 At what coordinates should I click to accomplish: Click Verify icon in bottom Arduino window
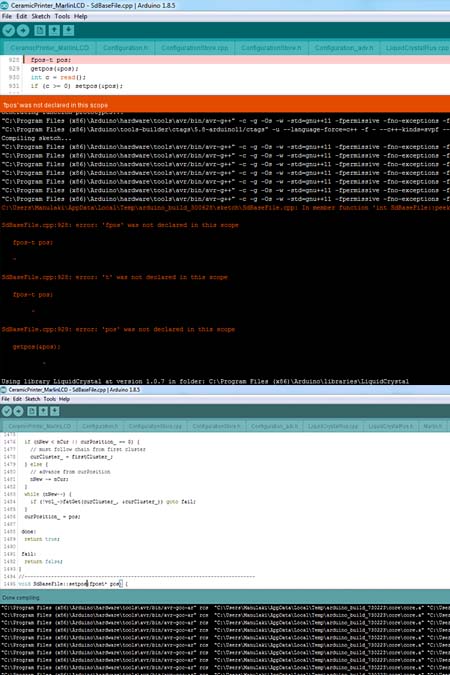pyautogui.click(x=6, y=411)
